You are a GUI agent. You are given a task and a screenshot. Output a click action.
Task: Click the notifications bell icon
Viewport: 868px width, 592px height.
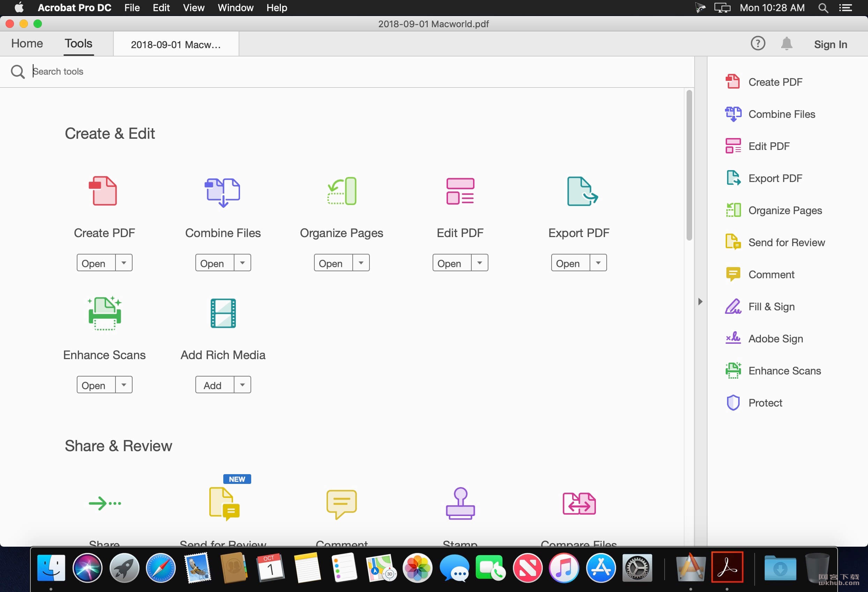pos(786,44)
